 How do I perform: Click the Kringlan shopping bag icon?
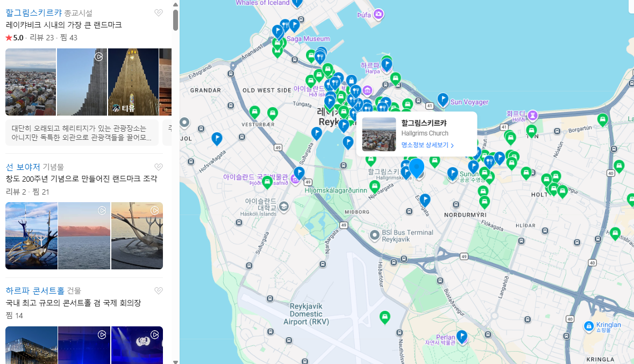pos(589,326)
